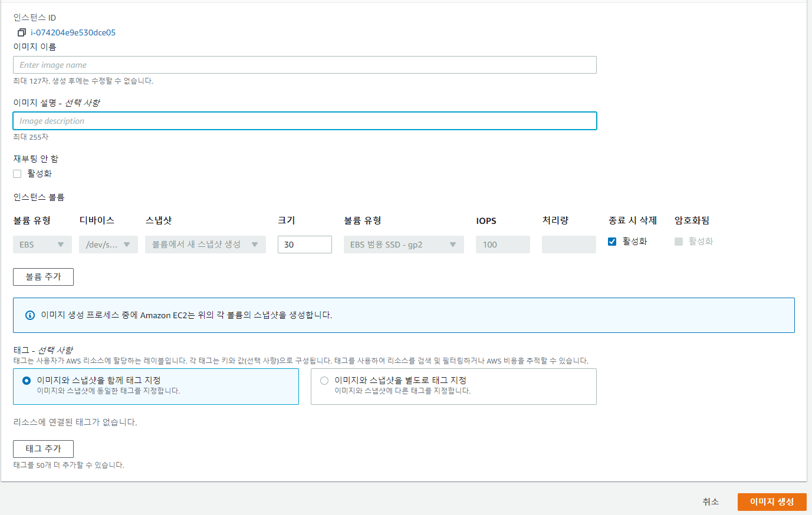Open the /dev/s... device dropdown
The width and height of the screenshot is (812, 515).
coord(109,245)
